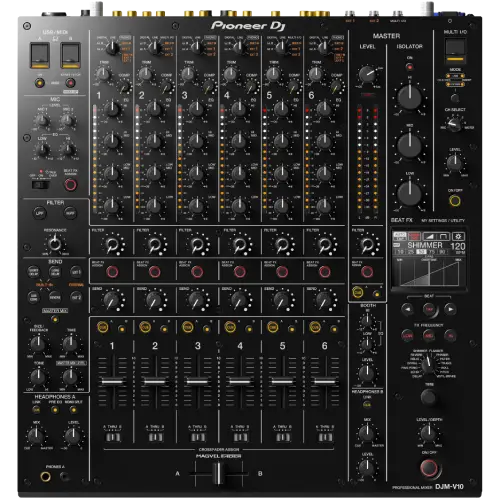Click channel 1 input selector knob
This screenshot has height=500, width=500.
click(x=112, y=48)
